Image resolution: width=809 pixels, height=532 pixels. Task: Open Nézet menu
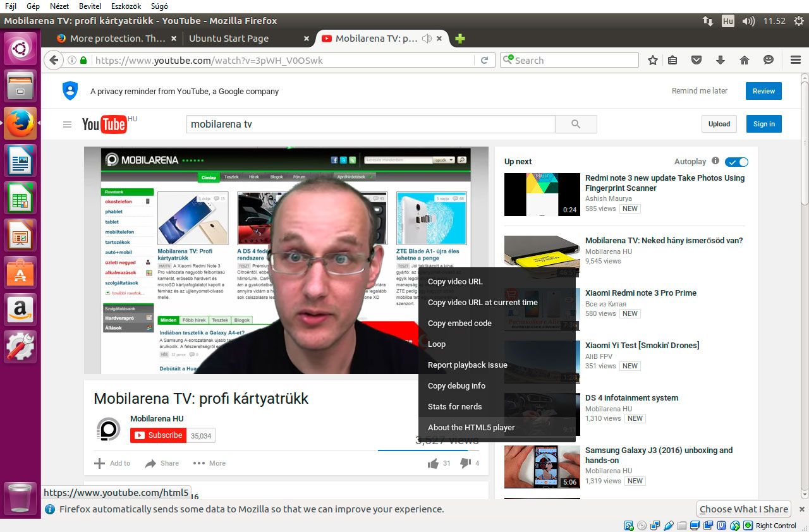tap(59, 6)
